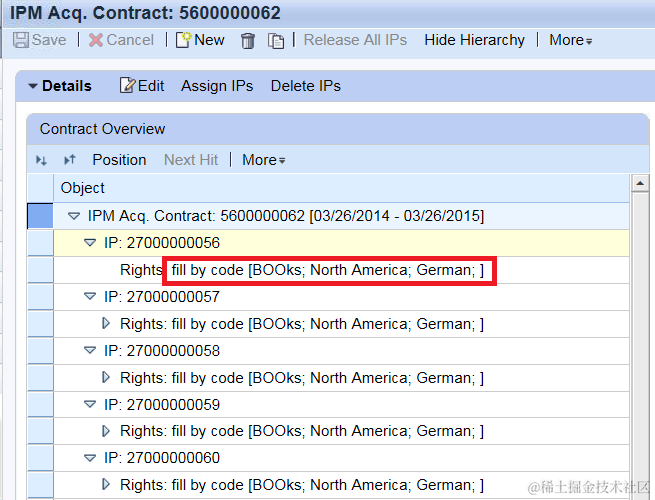Image resolution: width=655 pixels, height=500 pixels.
Task: Click the Cancel red X icon
Action: (x=96, y=40)
